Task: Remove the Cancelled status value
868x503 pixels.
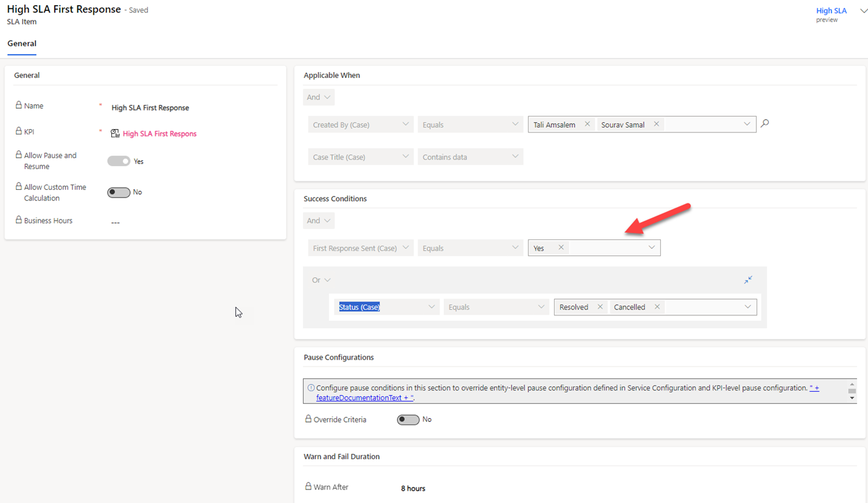Action: [657, 307]
